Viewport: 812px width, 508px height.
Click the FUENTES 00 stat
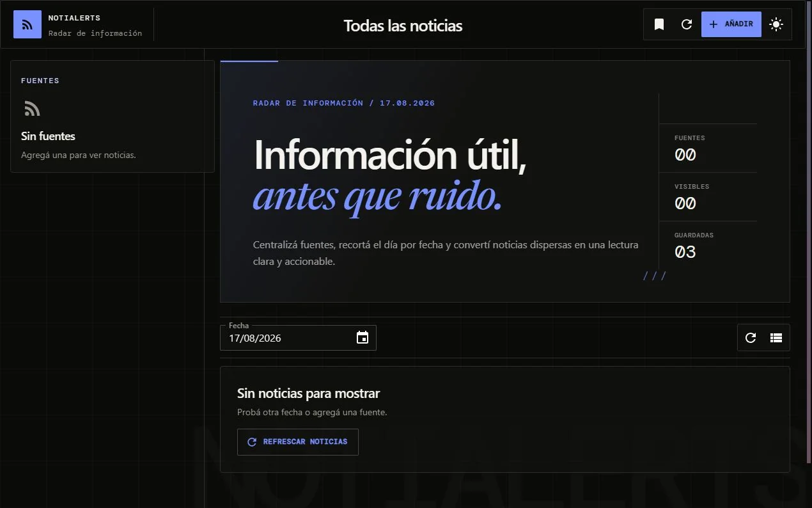click(708, 148)
